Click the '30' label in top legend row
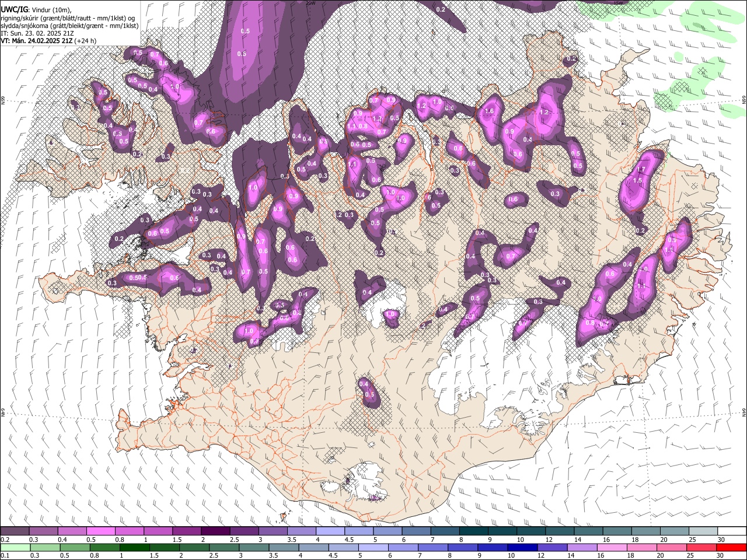Image resolution: width=747 pixels, height=560 pixels. [x=720, y=540]
